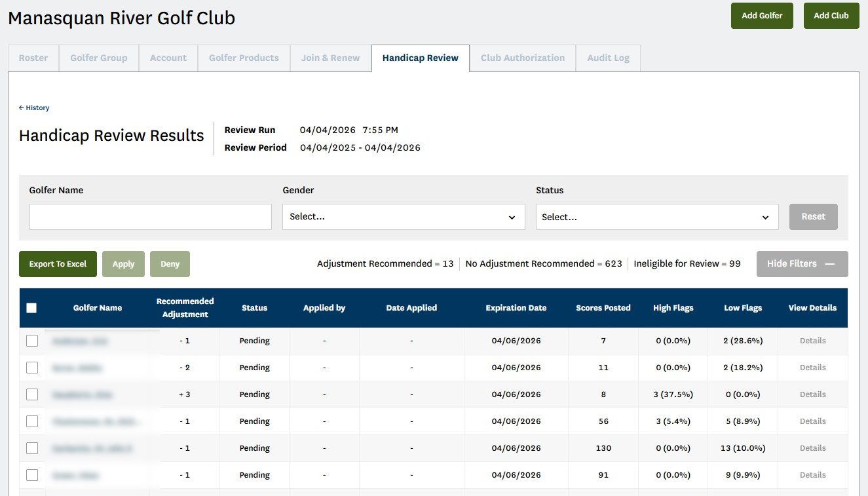View the Audit Log tab
Image resolution: width=868 pixels, height=496 pixels.
[x=609, y=58]
